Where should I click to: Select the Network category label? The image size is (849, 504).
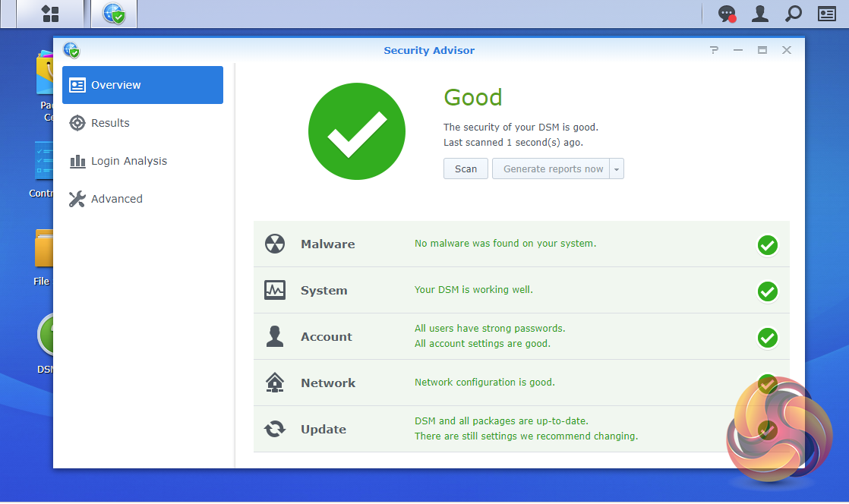tap(327, 383)
